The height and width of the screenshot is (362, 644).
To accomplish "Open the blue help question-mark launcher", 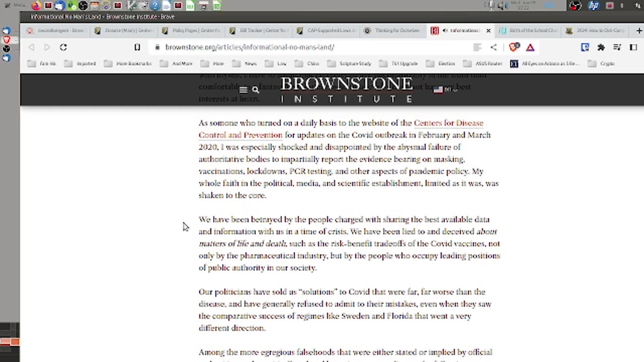I will click(155, 6).
